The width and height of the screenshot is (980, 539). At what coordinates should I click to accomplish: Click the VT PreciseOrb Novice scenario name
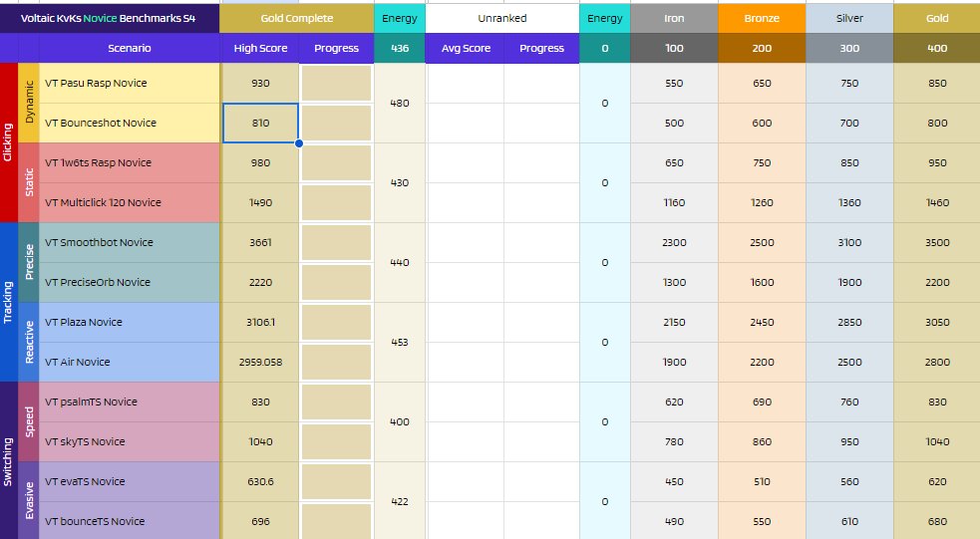point(98,282)
